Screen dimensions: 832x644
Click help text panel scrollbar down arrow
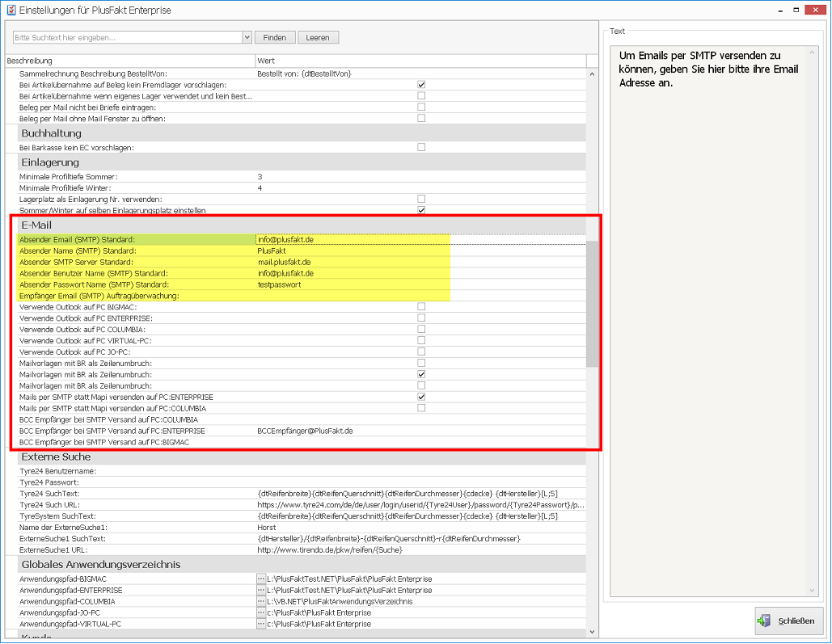coord(812,591)
